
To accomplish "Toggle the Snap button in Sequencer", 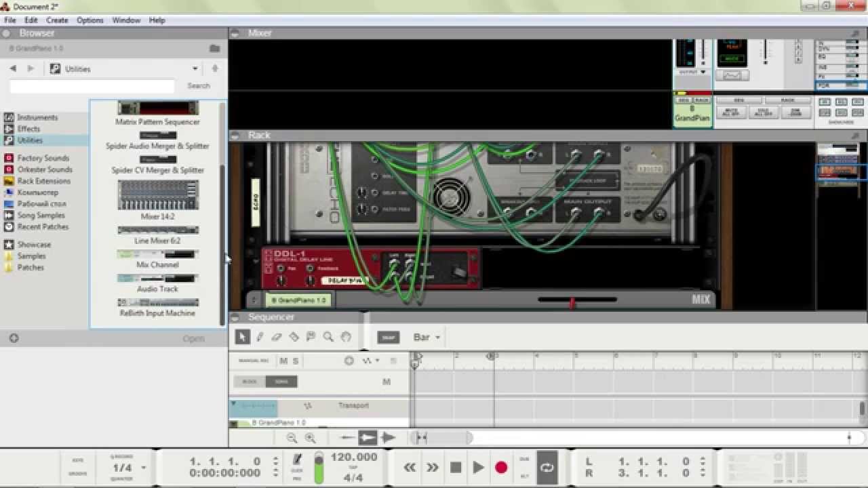I will coord(388,338).
